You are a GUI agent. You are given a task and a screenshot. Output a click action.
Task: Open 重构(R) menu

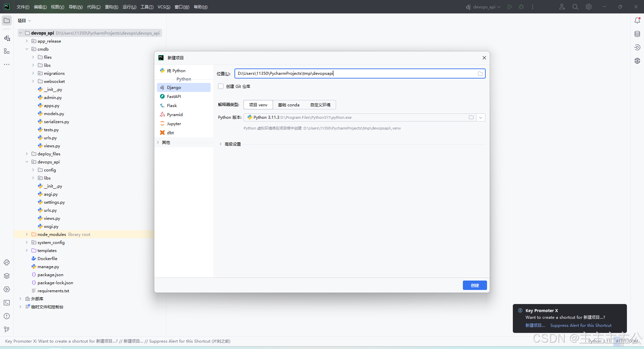[111, 7]
